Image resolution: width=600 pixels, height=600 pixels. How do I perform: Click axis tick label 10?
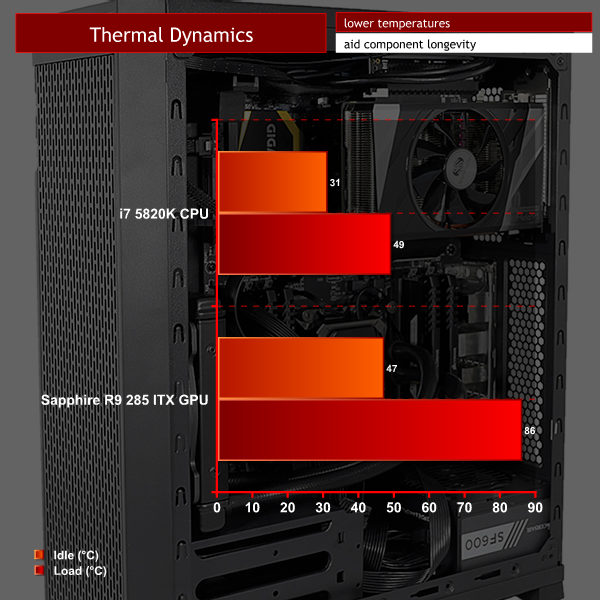coord(252,508)
